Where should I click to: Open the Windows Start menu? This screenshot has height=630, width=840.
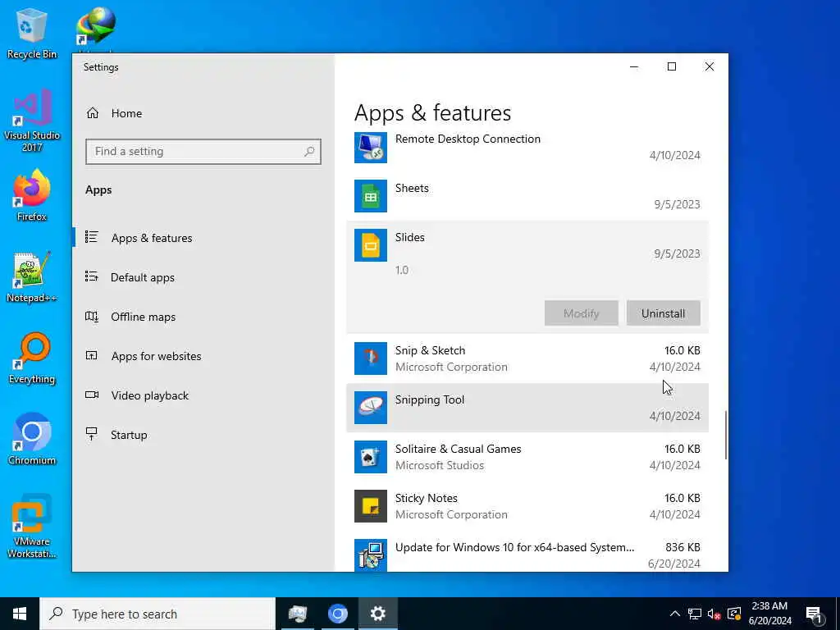click(20, 614)
